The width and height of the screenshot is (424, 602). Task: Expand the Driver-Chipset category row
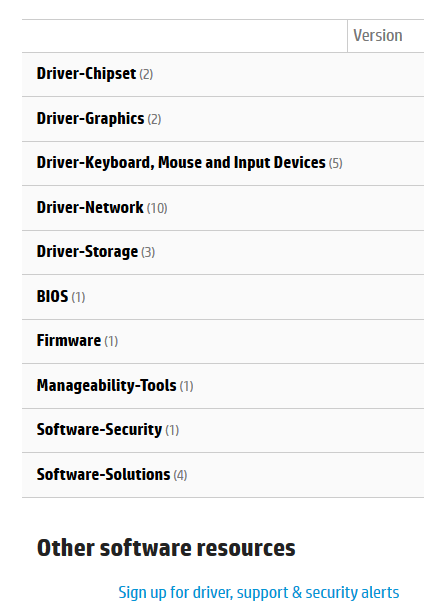[x=223, y=74]
